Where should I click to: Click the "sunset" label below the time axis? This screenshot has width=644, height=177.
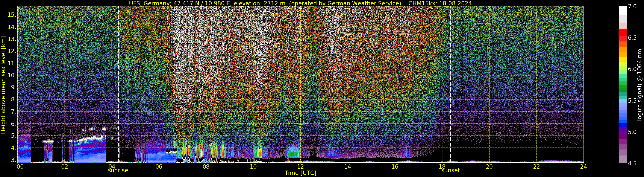click(450, 171)
